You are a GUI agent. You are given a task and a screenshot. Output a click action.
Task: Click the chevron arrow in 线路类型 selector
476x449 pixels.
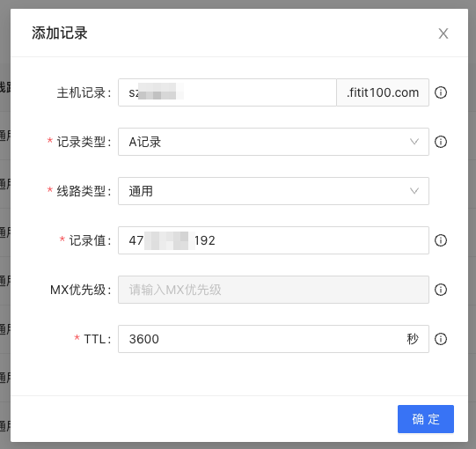(414, 191)
